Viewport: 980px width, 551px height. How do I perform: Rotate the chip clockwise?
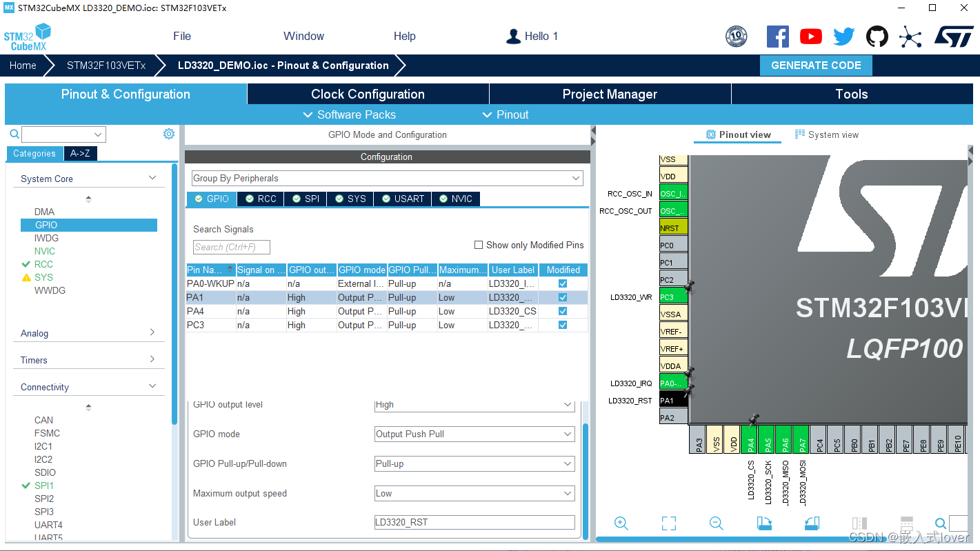[764, 523]
